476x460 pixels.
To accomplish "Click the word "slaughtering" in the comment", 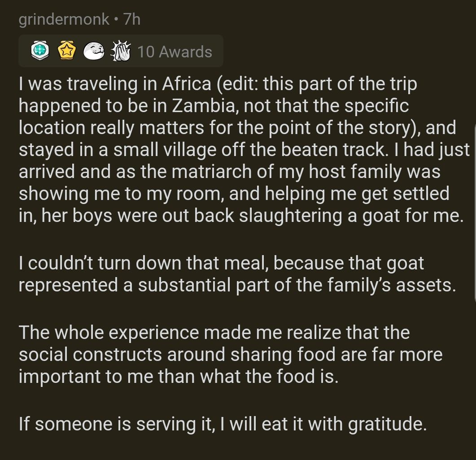I will [293, 216].
